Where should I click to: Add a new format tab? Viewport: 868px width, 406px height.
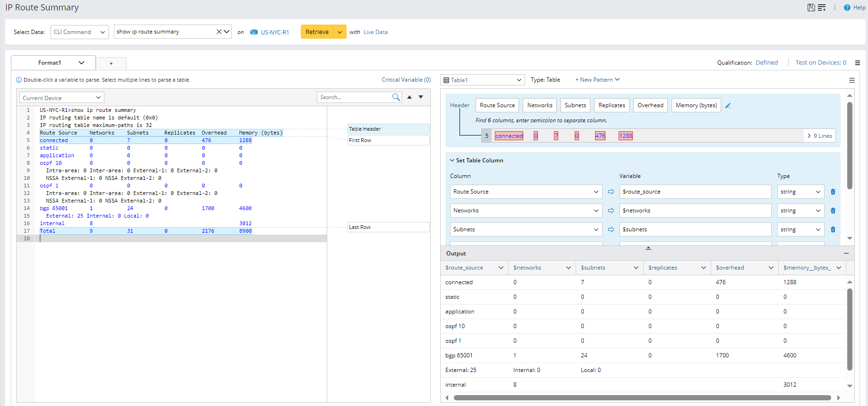point(111,63)
